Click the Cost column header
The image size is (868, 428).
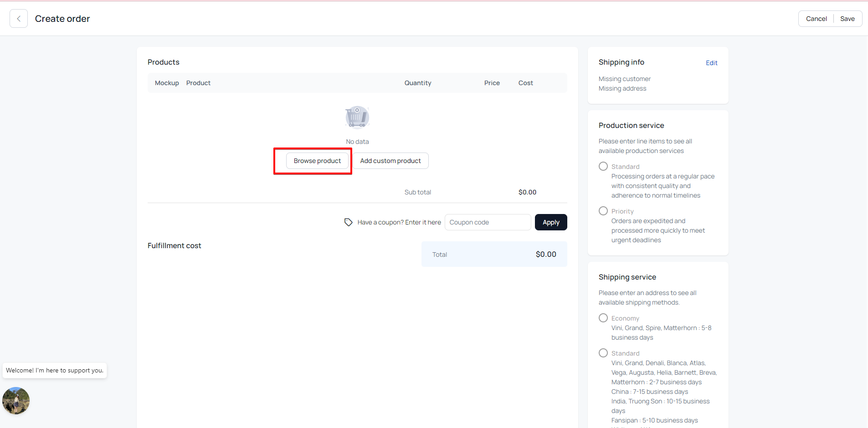525,83
